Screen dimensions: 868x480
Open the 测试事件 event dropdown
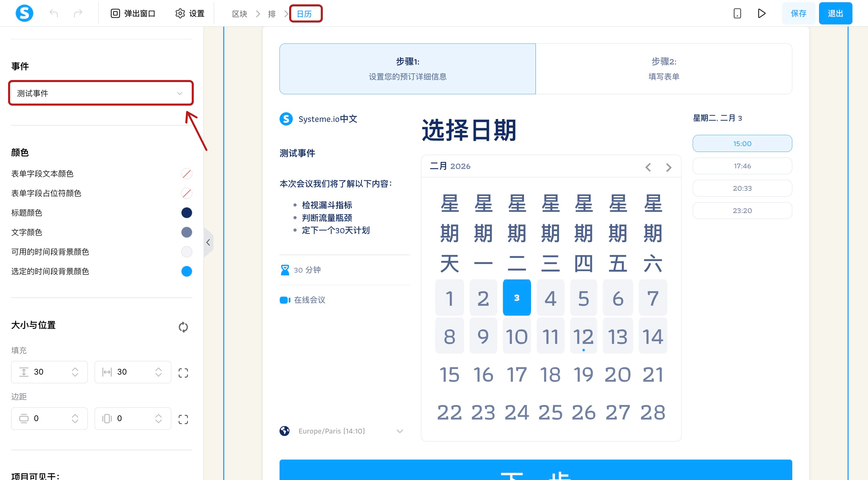click(x=101, y=93)
